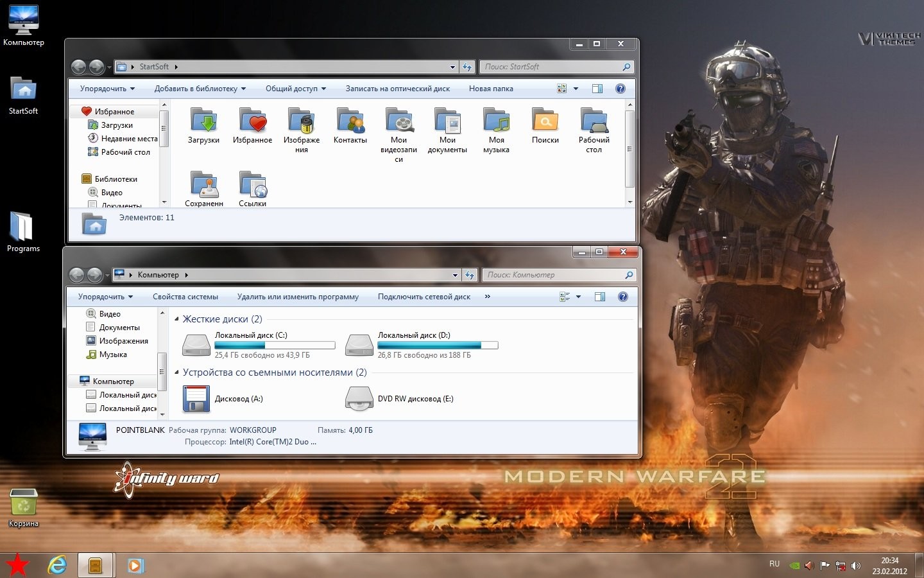Toggle preview pane in StartSoft window
Viewport: 924px width, 578px height.
point(597,89)
